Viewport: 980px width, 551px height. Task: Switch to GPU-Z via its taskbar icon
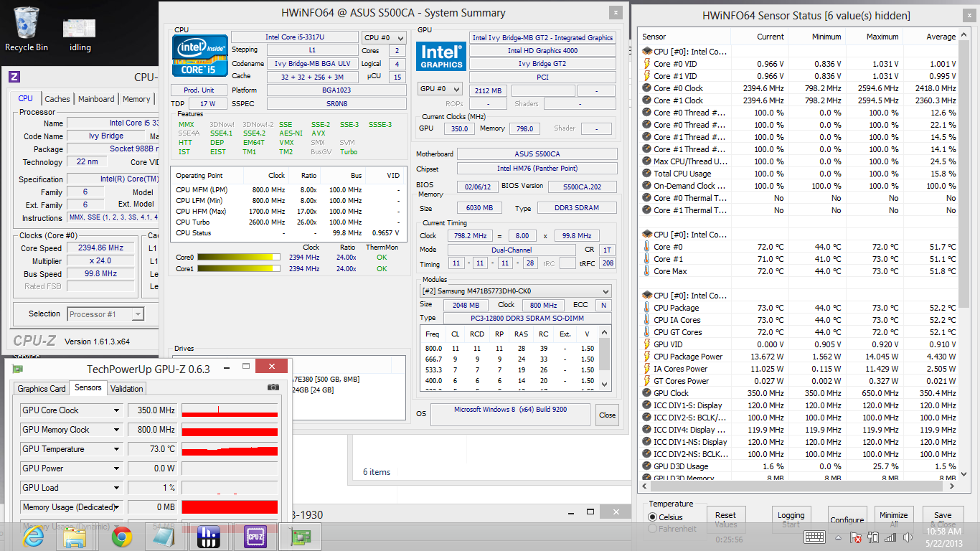tap(301, 537)
